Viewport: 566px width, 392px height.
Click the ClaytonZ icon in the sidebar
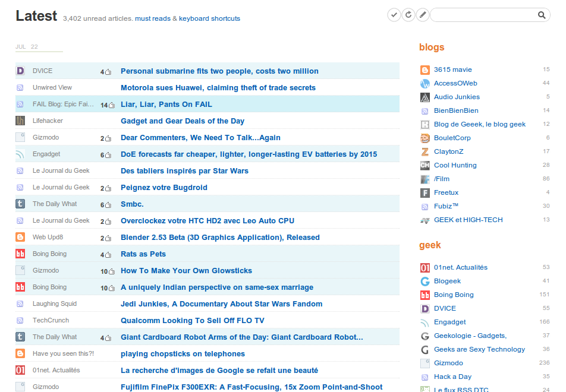click(x=425, y=152)
